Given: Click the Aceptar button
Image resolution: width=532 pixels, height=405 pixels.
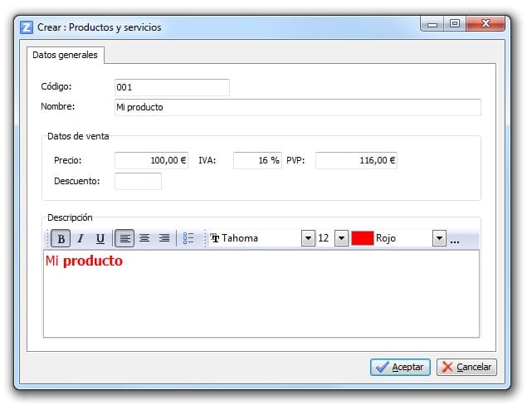Looking at the screenshot, I should coord(400,367).
